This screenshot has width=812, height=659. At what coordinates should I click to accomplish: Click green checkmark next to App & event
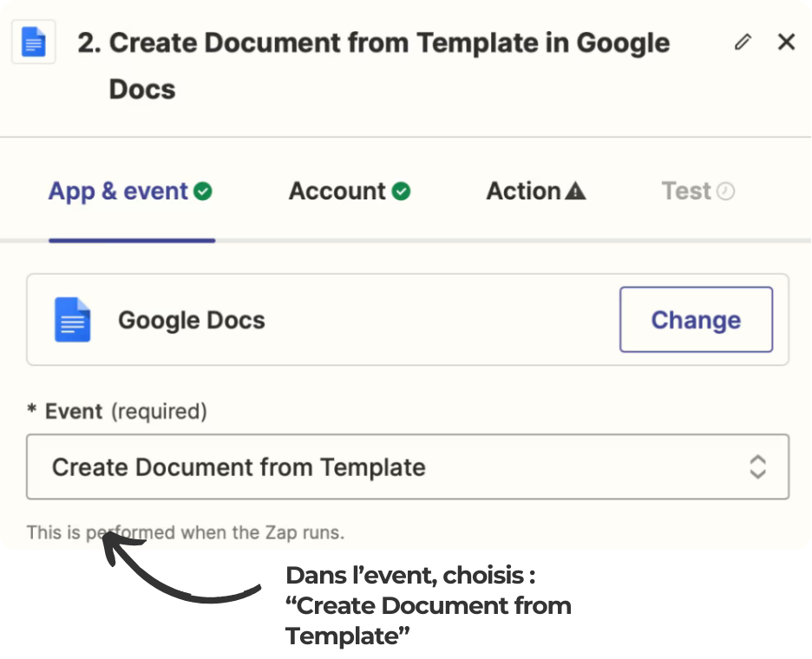point(202,192)
